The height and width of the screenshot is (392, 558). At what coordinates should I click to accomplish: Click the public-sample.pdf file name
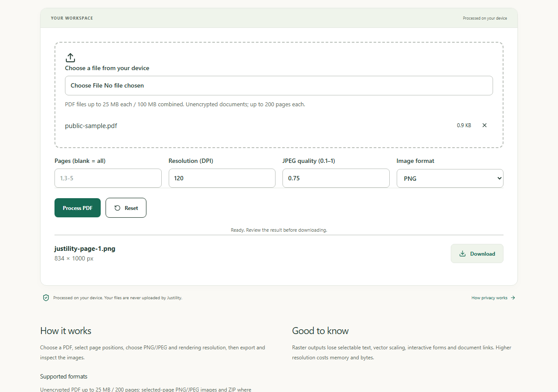[91, 126]
